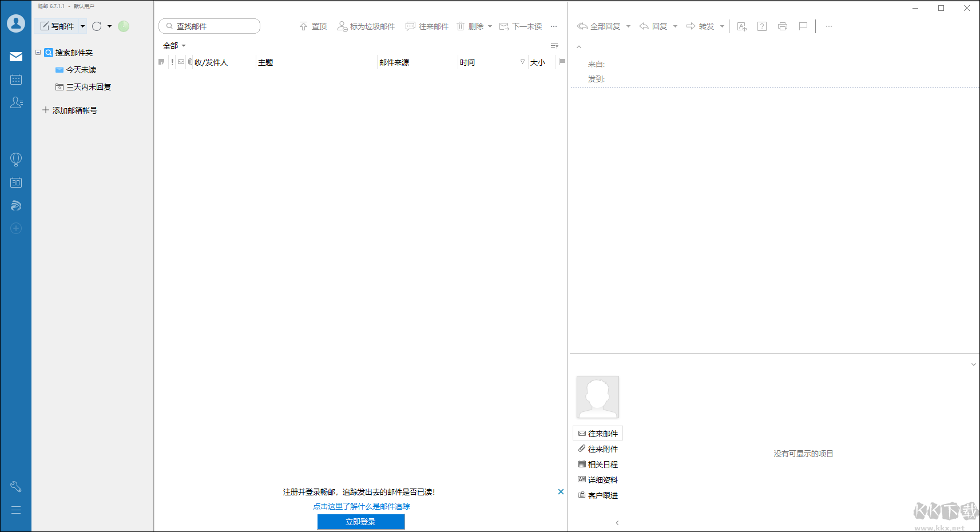980x532 pixels.
Task: Open the 删除 dropdown arrow
Action: point(490,26)
